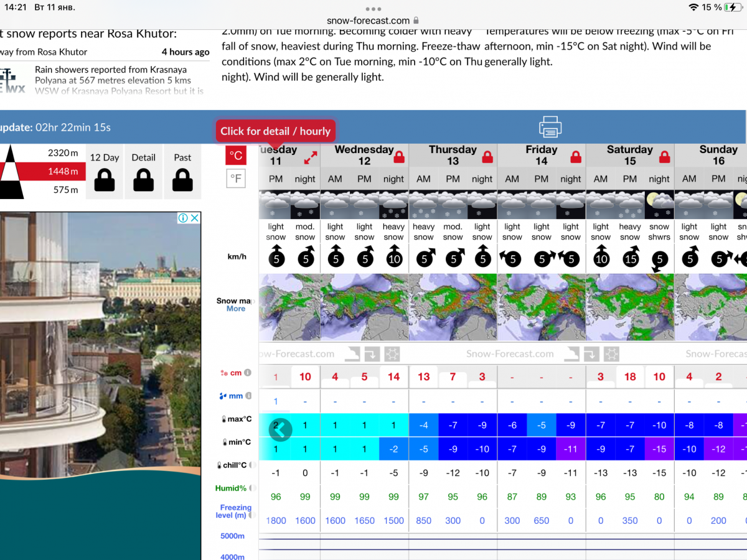Click the Saturday night snow showers moon icon
This screenshot has width=747, height=560.
coord(659,205)
